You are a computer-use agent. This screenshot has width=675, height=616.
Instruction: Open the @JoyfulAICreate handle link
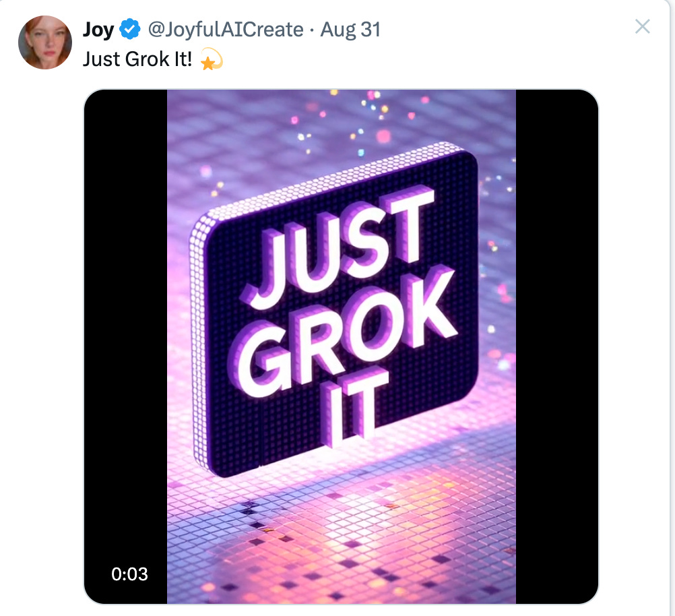(226, 30)
